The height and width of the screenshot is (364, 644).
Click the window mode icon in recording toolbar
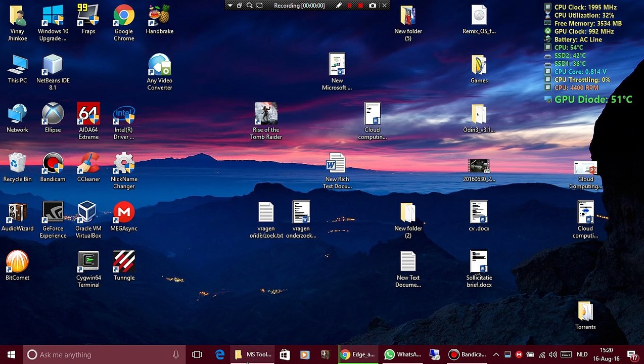[x=240, y=6]
